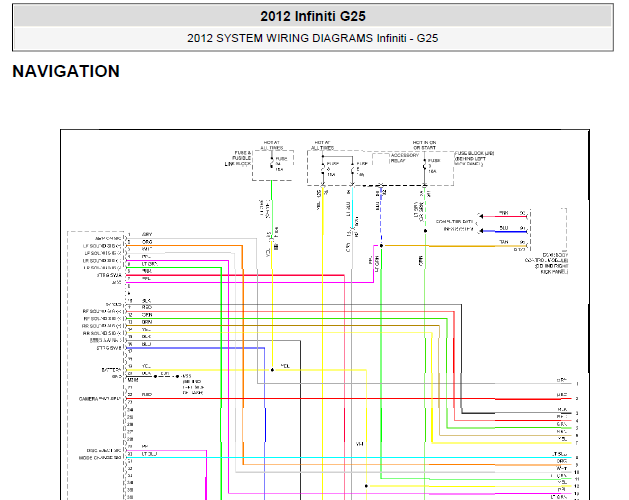629x500 pixels.
Task: Click the 'LT GRN' wire label on the left connector
Action: tap(150, 264)
